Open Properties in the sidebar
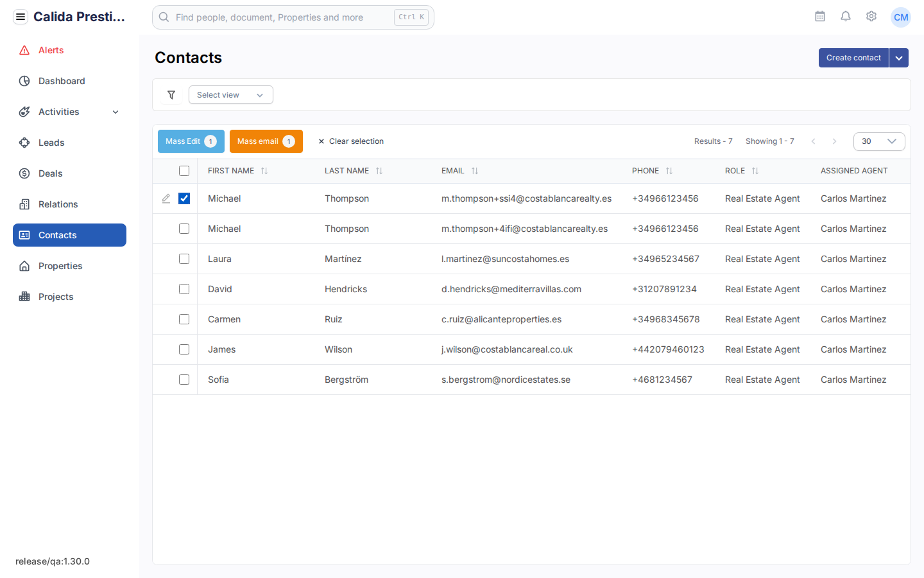The width and height of the screenshot is (924, 578). click(69, 266)
